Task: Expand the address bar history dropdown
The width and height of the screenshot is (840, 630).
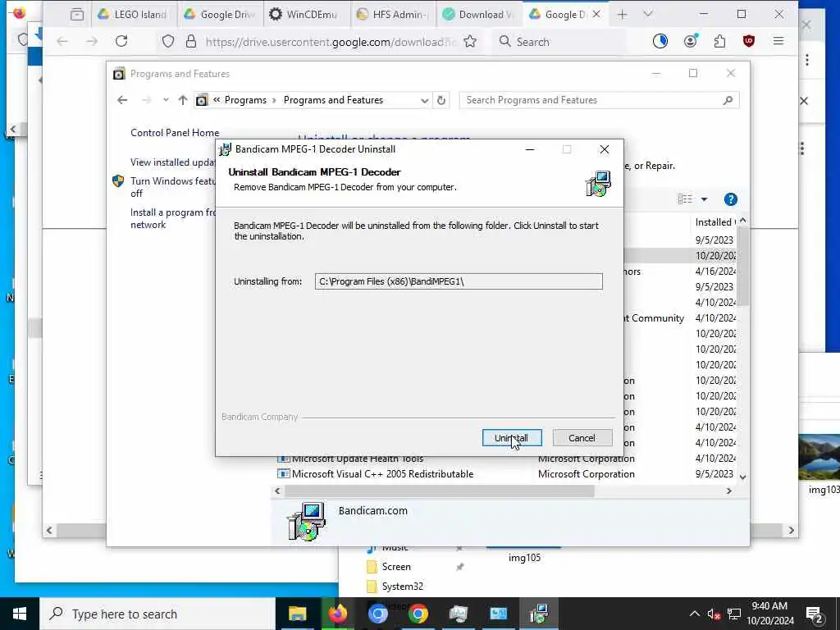Action: [x=424, y=100]
